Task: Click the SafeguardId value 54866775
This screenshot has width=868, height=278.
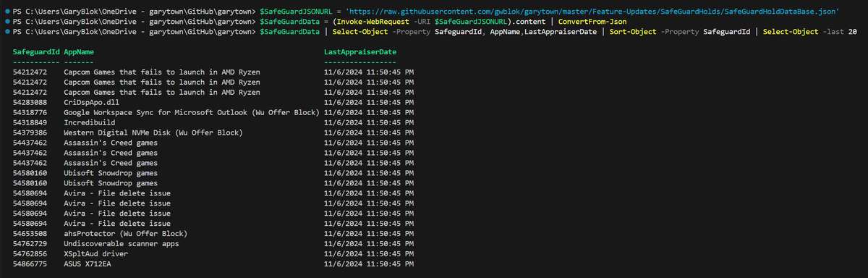Action: pos(30,264)
